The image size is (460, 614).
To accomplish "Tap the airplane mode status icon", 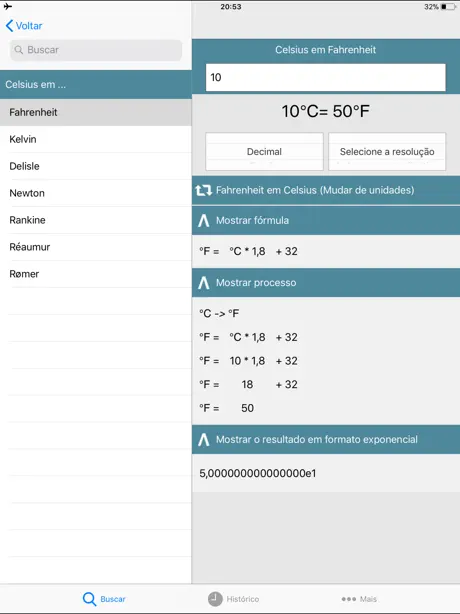I will point(7,6).
